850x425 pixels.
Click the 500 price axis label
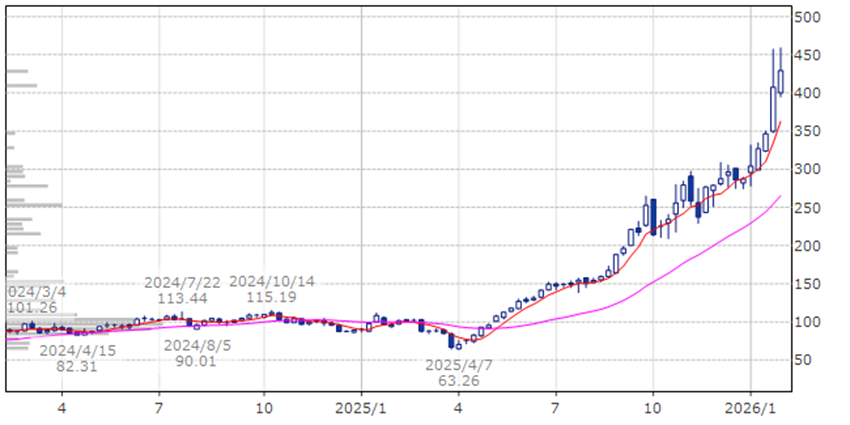[808, 17]
